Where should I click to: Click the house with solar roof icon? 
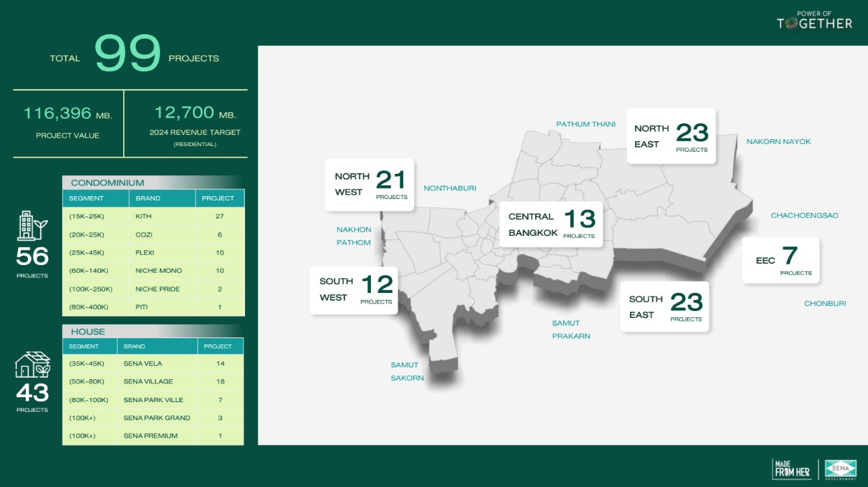(33, 365)
